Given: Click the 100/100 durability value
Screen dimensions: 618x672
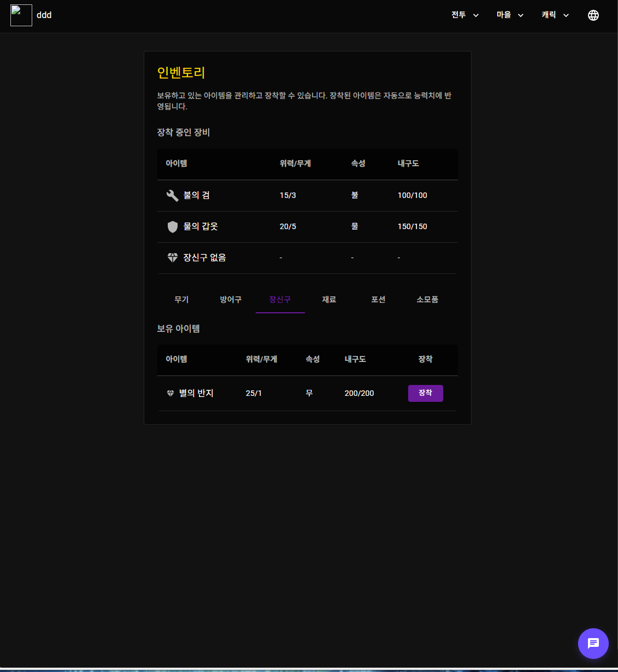Looking at the screenshot, I should coord(413,195).
